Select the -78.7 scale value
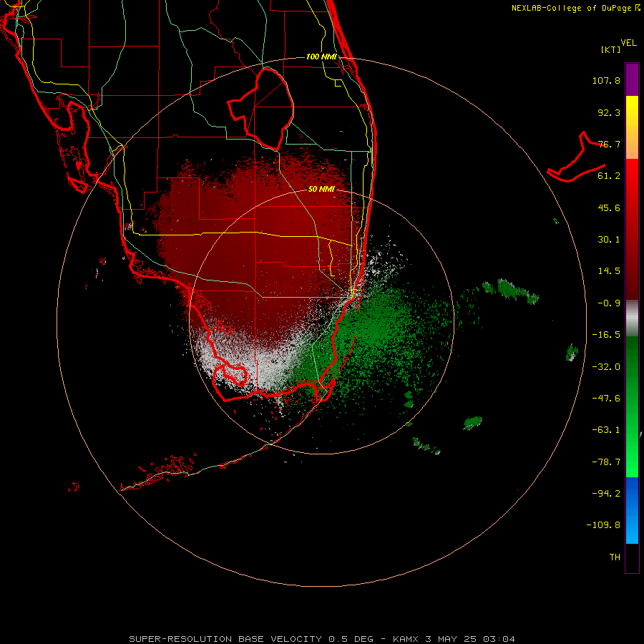 [x=606, y=462]
